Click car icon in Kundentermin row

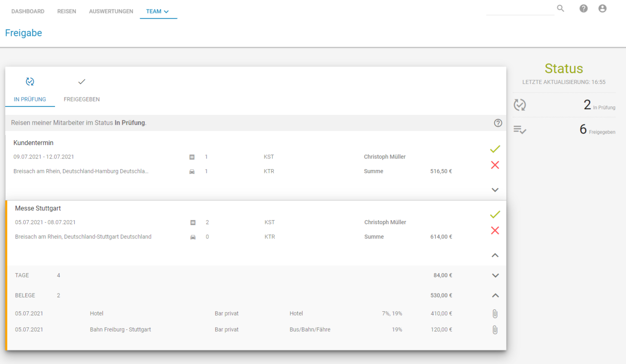[x=192, y=172]
